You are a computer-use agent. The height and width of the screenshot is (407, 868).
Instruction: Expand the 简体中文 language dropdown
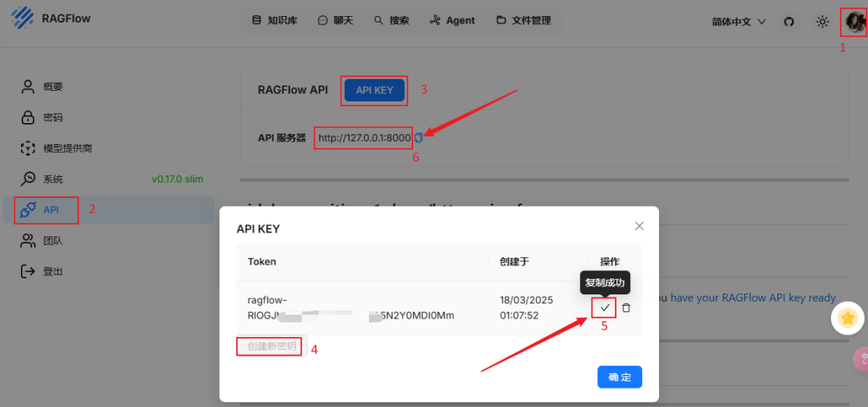pyautogui.click(x=739, y=22)
